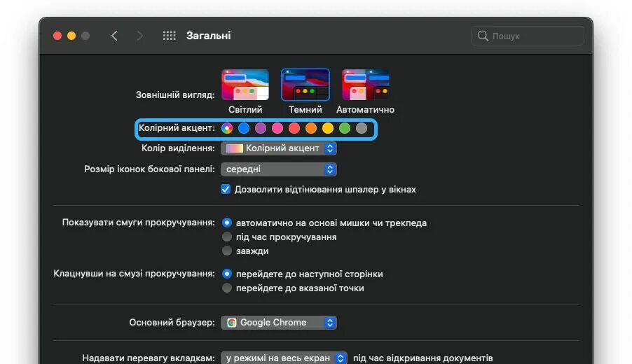This screenshot has height=364, width=632.
Task: Close the window with red button
Action: 57,36
